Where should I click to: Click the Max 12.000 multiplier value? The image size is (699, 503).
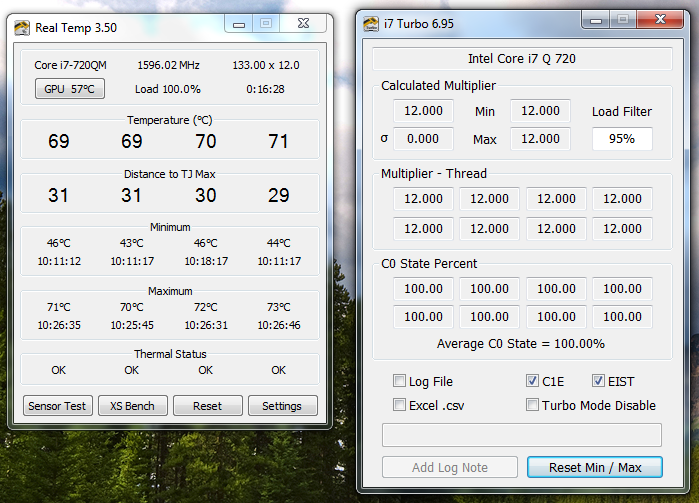coord(540,139)
